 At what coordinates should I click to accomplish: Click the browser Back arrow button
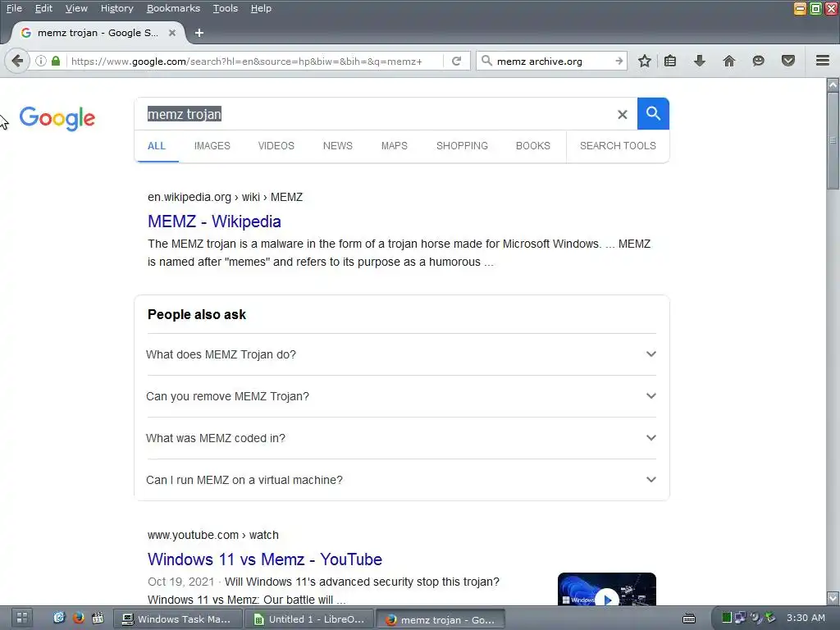coord(17,61)
